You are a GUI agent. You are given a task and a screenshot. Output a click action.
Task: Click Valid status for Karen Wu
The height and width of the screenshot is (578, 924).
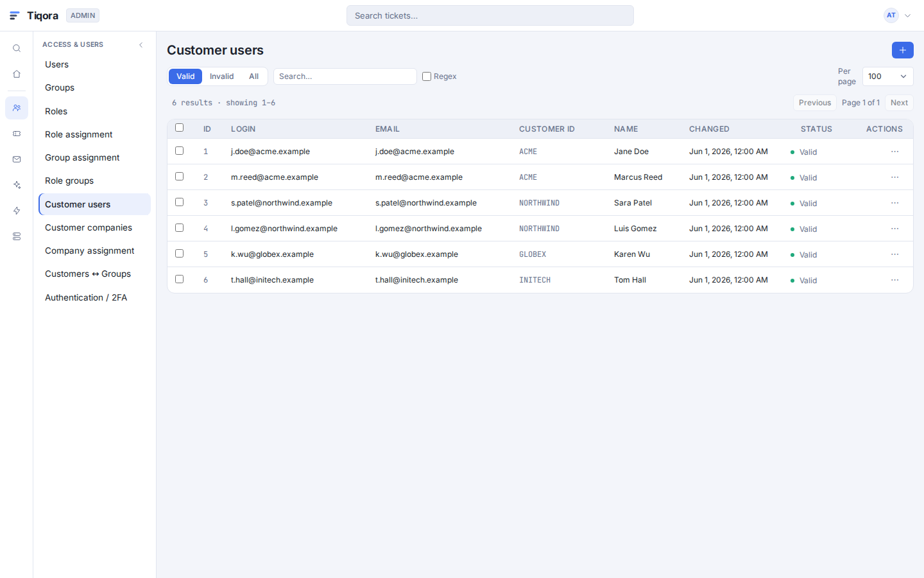(x=803, y=255)
